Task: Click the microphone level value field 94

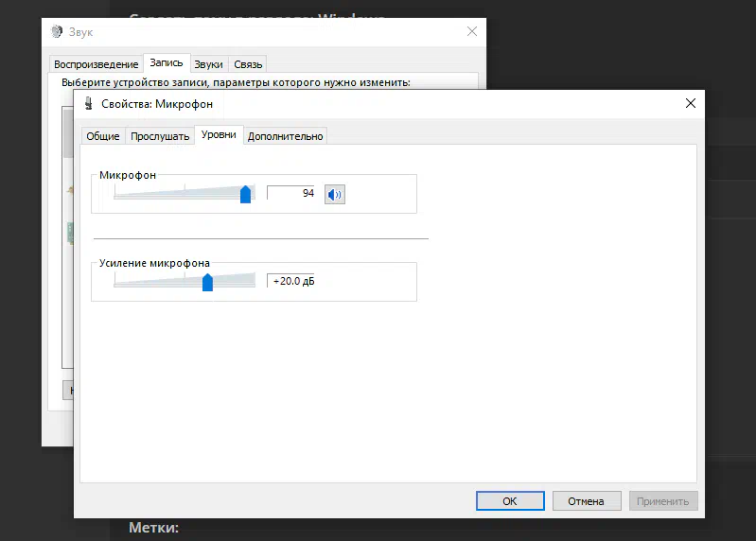Action: 290,193
